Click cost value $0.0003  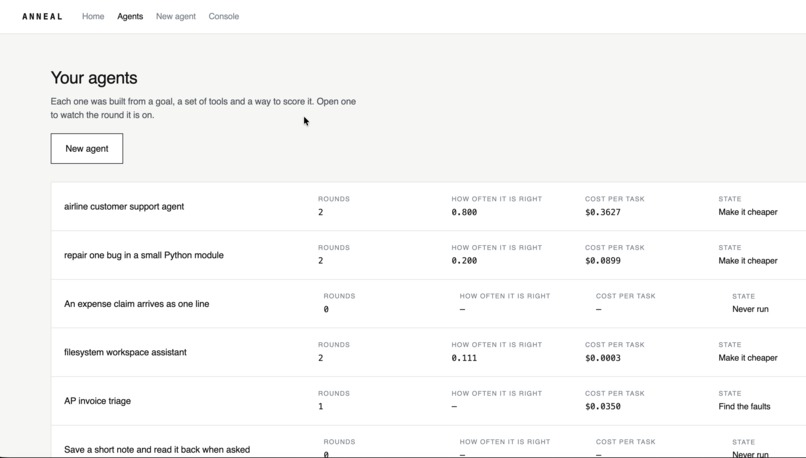pyautogui.click(x=602, y=358)
